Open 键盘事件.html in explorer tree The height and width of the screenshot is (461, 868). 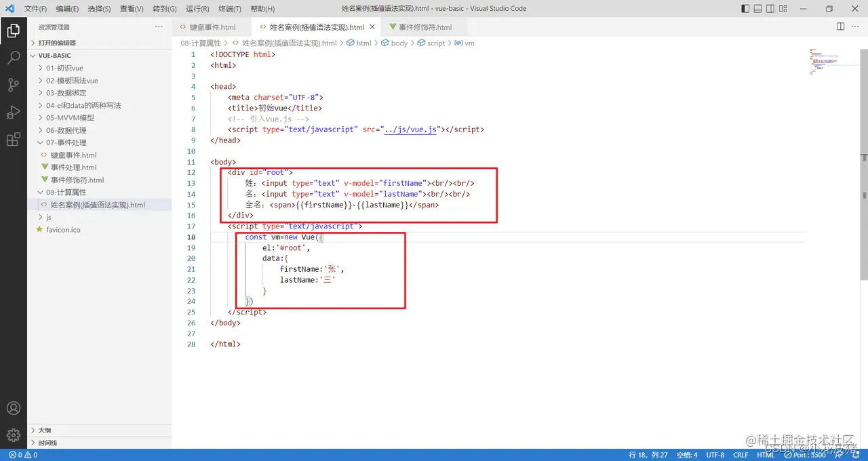click(100, 155)
